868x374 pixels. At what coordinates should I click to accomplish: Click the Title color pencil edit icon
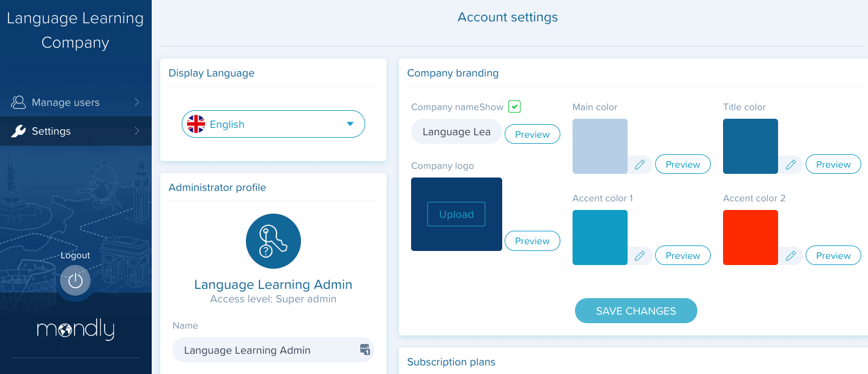[x=790, y=165]
